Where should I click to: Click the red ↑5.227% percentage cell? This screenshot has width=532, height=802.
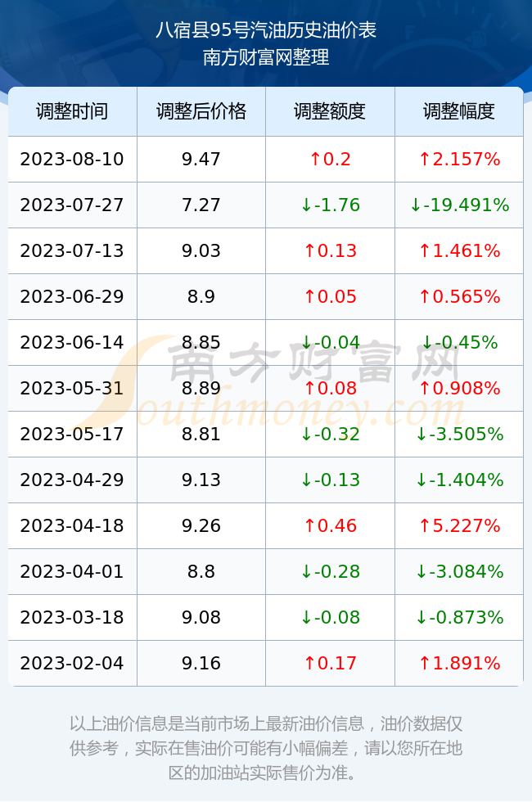(x=459, y=525)
